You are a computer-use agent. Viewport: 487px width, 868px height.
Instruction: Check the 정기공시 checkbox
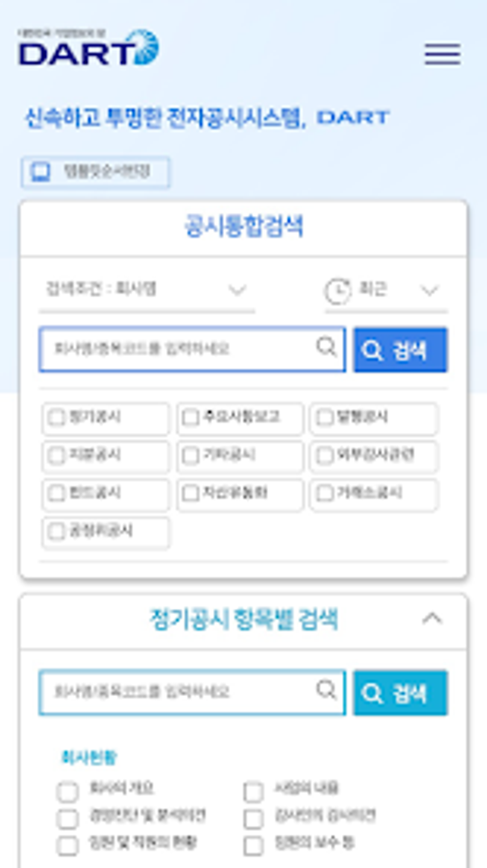tap(56, 417)
